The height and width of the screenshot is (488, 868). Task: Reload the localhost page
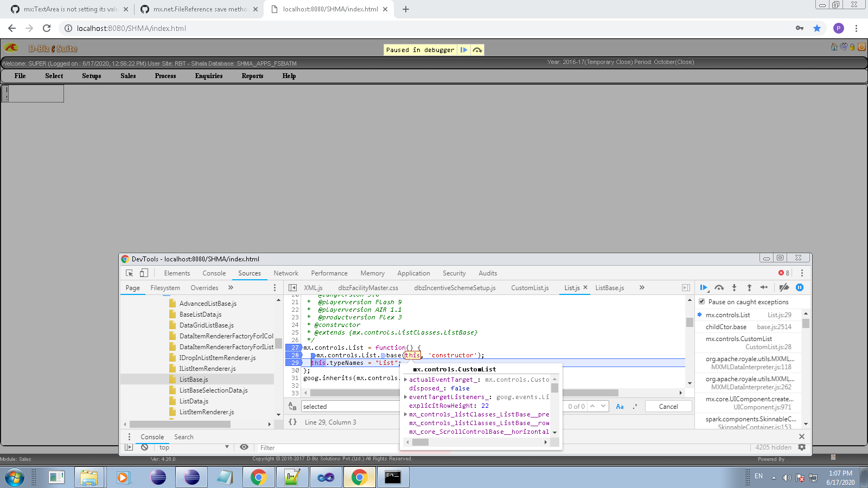pyautogui.click(x=47, y=28)
